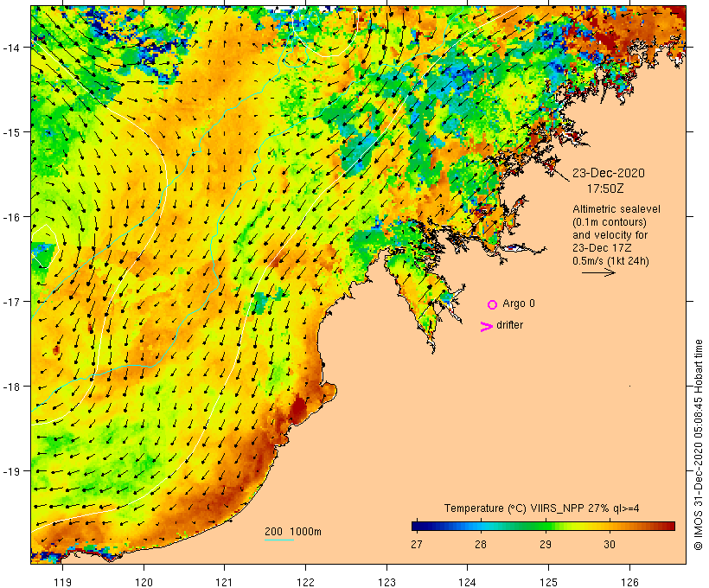Click the cyan 200m depth contour legend line

point(279,540)
